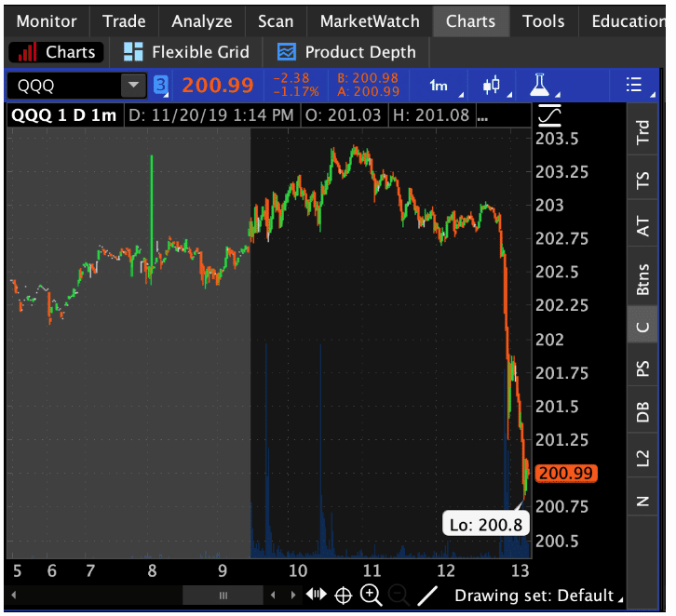Toggle the Trd sidebar panel

[642, 131]
